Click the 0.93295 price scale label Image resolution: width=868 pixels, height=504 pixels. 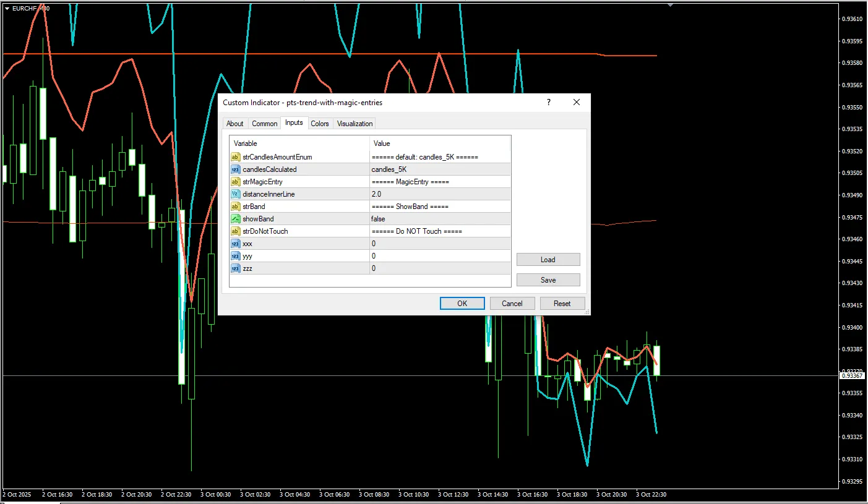coord(853,481)
